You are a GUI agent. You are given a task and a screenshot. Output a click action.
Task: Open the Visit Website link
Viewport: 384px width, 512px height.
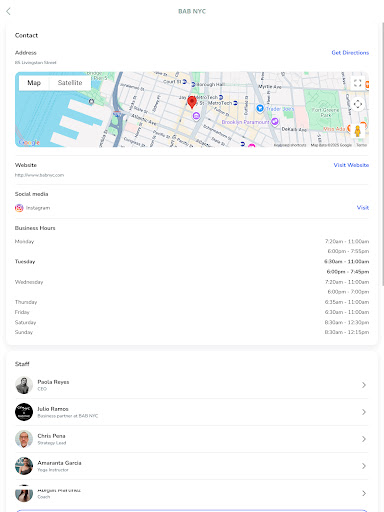(x=351, y=165)
